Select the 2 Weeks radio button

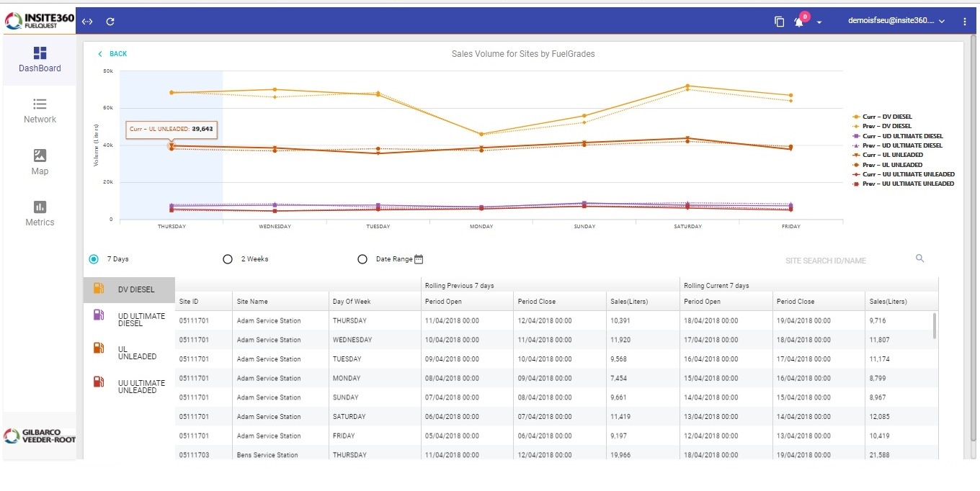coord(228,259)
